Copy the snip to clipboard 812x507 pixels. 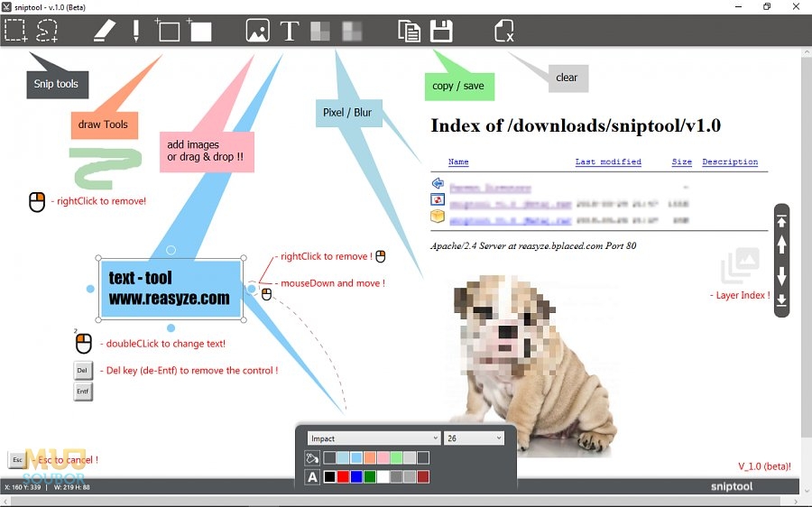click(409, 31)
